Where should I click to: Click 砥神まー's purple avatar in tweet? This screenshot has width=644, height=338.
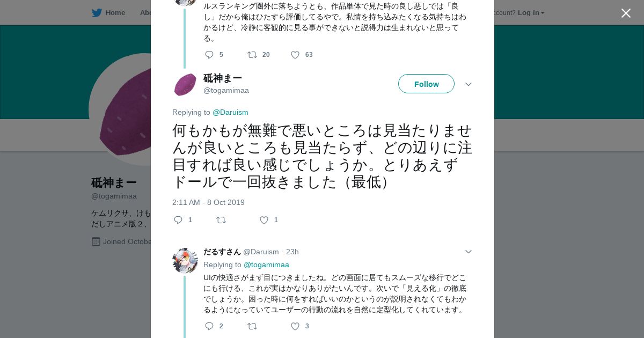click(185, 85)
